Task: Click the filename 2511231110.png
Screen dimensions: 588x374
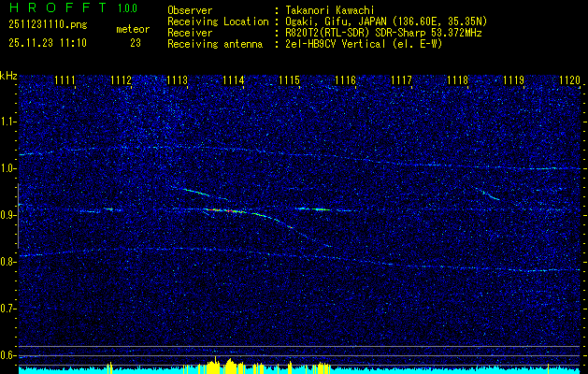Action: coord(48,25)
